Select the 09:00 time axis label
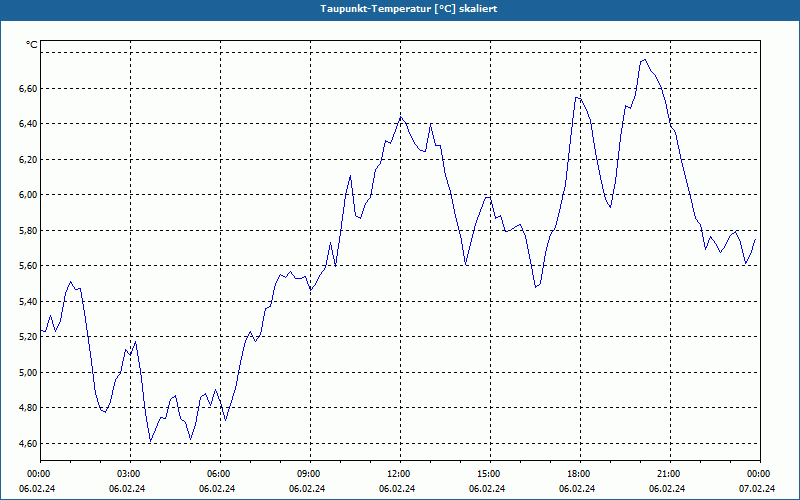The width and height of the screenshot is (800, 500). click(308, 474)
